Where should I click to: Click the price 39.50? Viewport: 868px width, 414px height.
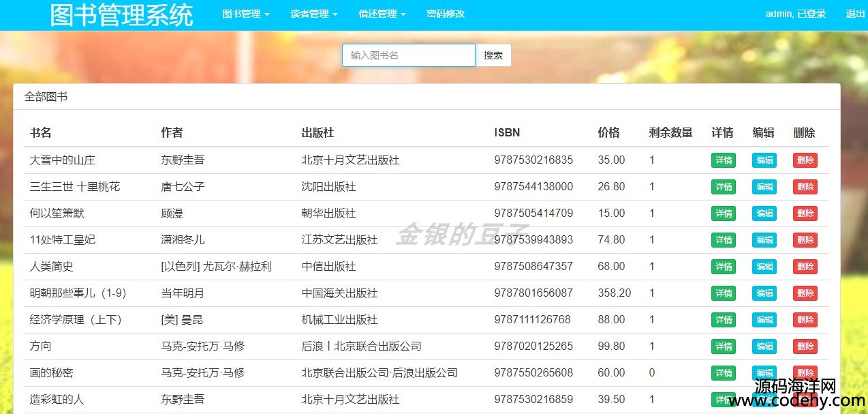(611, 400)
